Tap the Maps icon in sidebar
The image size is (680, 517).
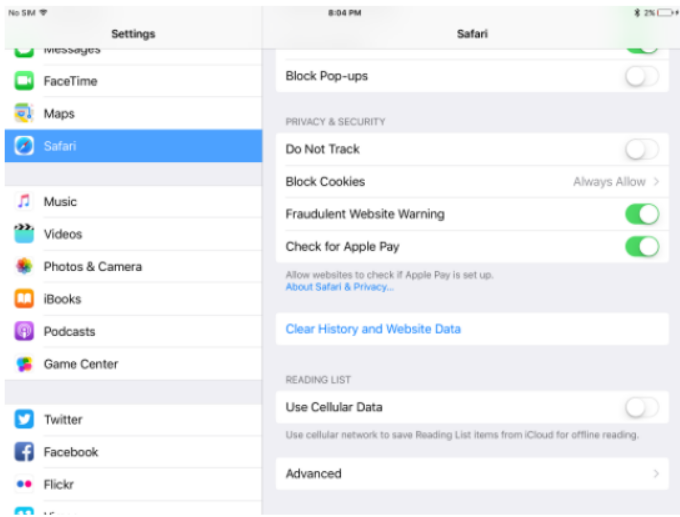point(25,114)
